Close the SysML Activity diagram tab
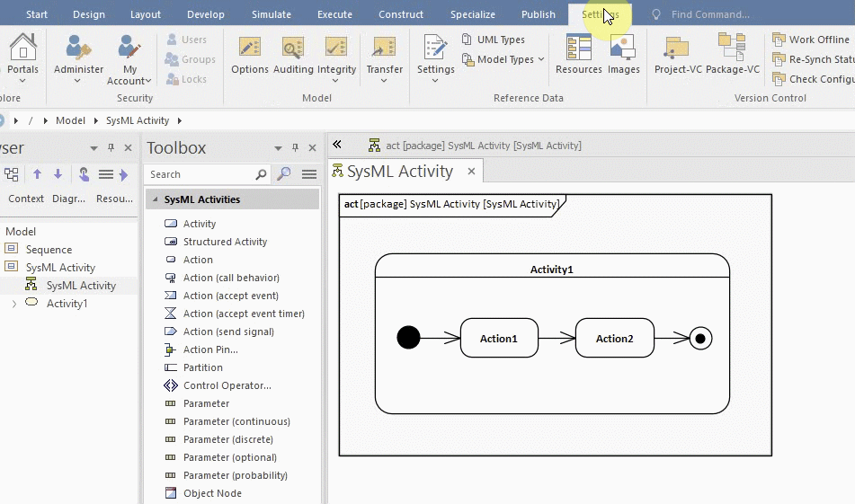The image size is (855, 504). [471, 171]
